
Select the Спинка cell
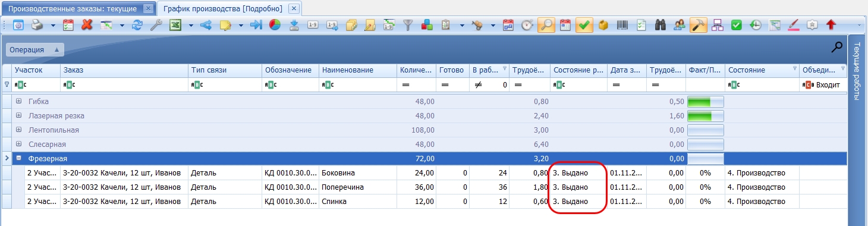click(358, 202)
